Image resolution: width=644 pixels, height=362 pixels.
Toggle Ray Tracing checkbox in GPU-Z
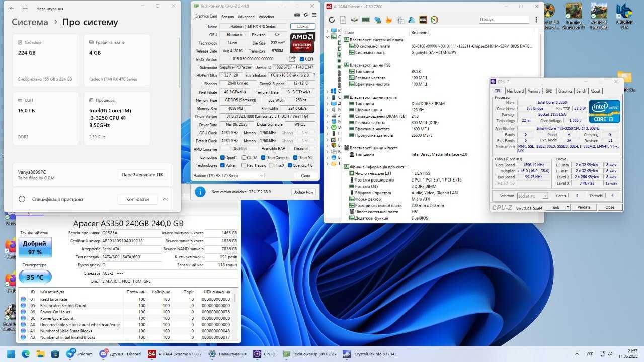click(x=244, y=165)
